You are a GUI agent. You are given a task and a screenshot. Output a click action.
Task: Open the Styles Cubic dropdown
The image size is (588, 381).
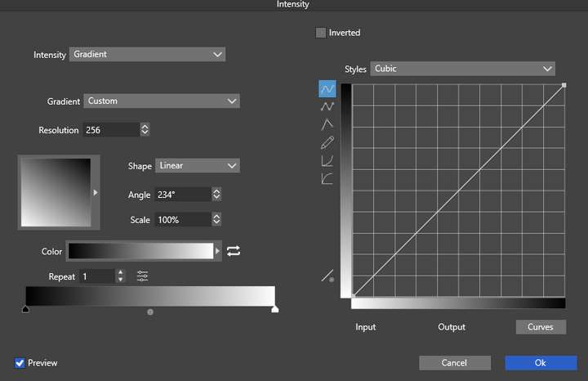tap(463, 69)
